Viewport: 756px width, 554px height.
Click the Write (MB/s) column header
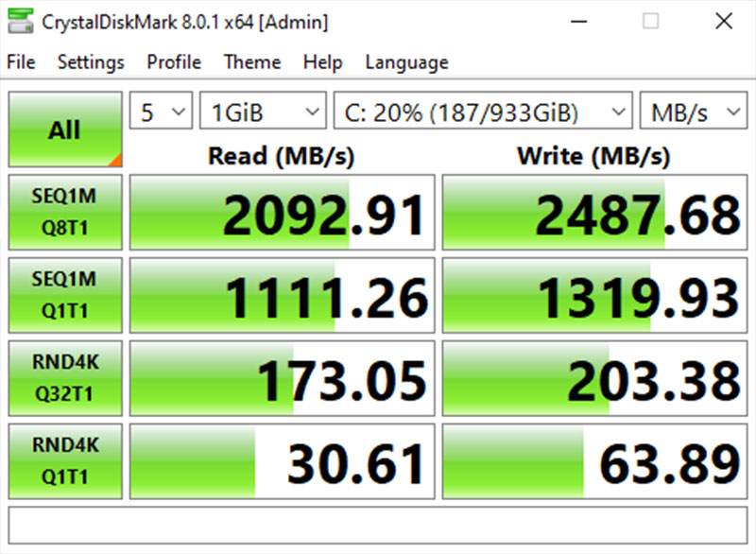coord(593,156)
